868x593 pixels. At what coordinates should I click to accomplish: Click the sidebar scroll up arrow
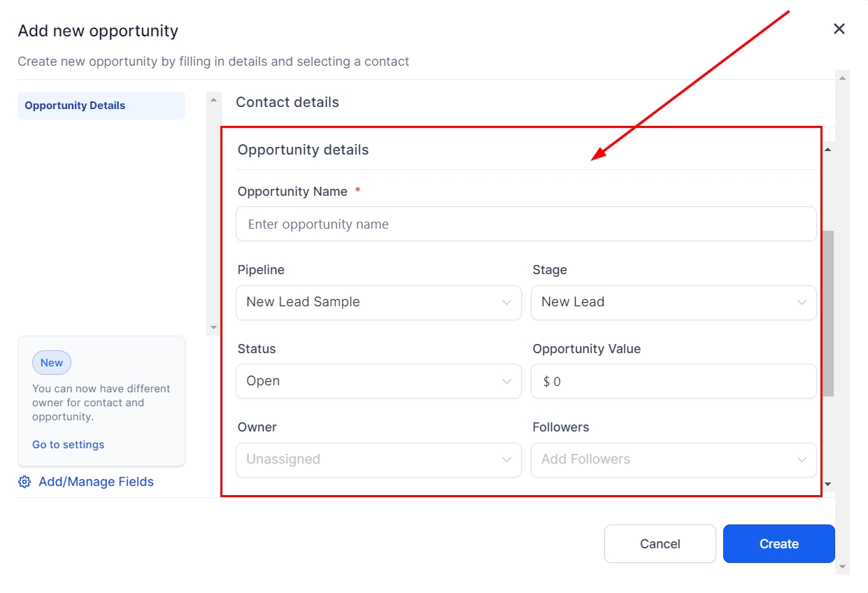tap(213, 100)
